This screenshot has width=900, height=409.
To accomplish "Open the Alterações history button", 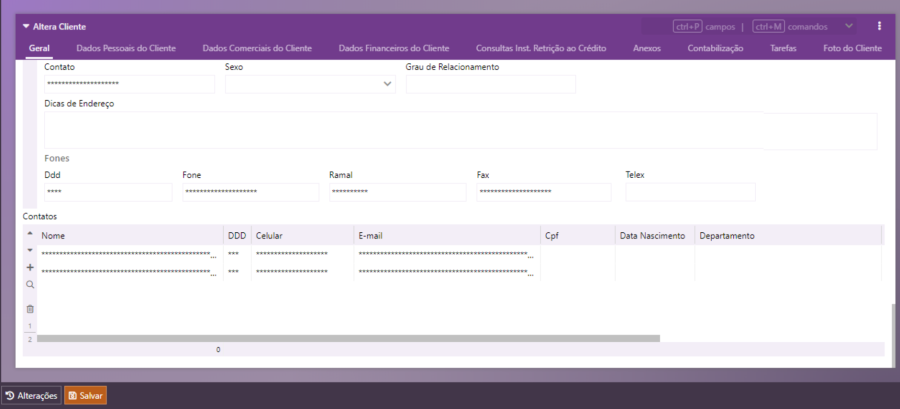I will click(x=32, y=395).
